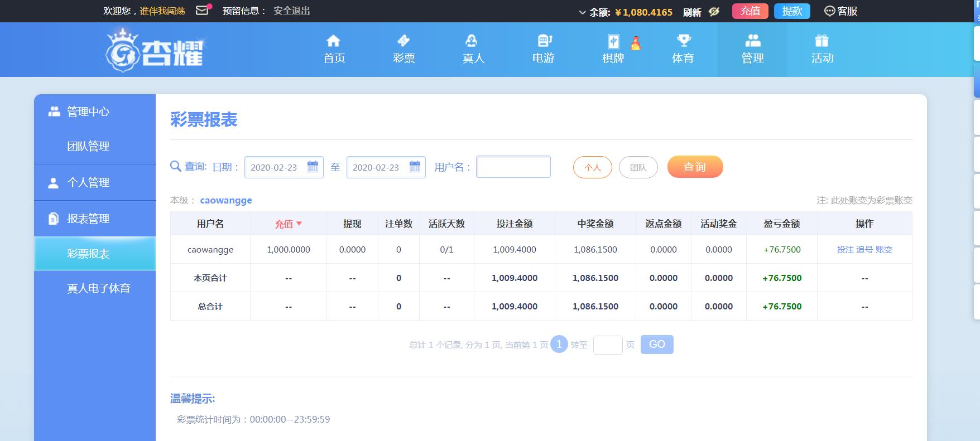The image size is (980, 441).
Task: Log out via 安全退出
Action: 292,11
